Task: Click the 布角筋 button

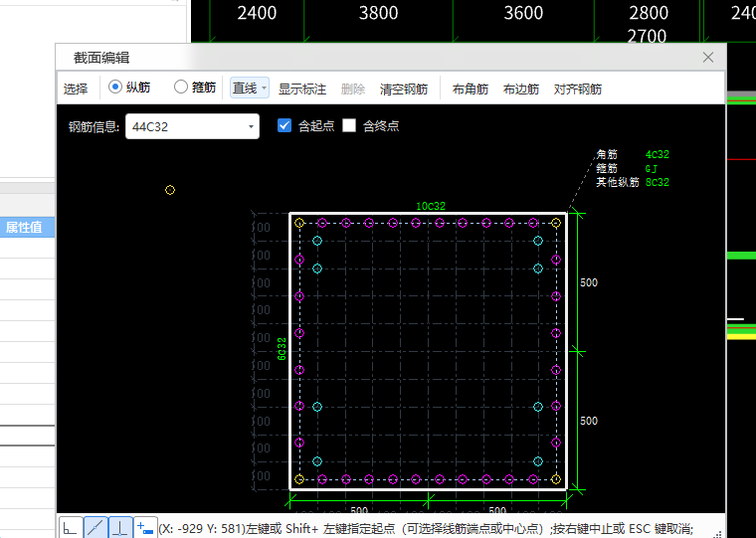Action: (x=471, y=89)
